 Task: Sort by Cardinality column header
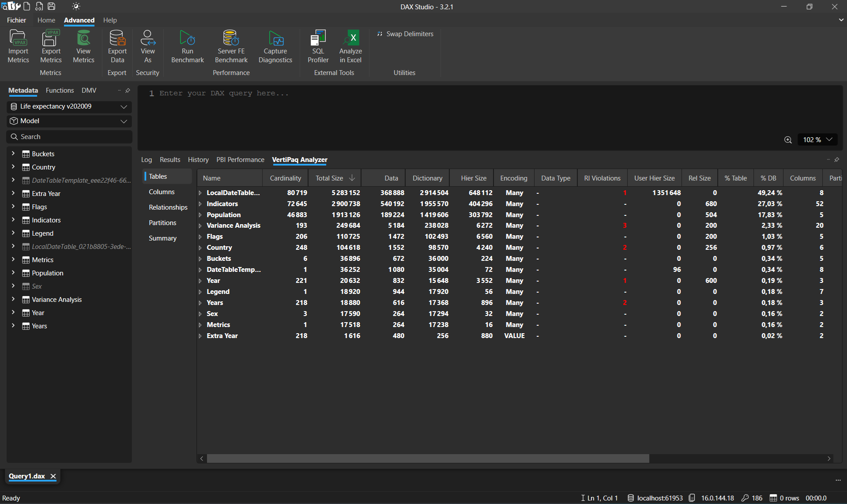(x=285, y=178)
